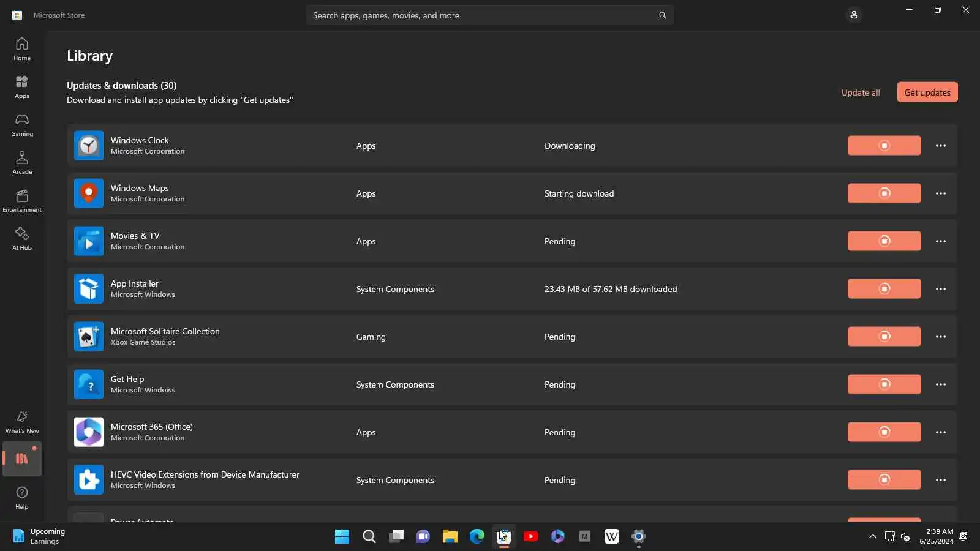Cancel HEVC Video Extensions pending update
Viewport: 980px width, 551px height.
pos(884,480)
